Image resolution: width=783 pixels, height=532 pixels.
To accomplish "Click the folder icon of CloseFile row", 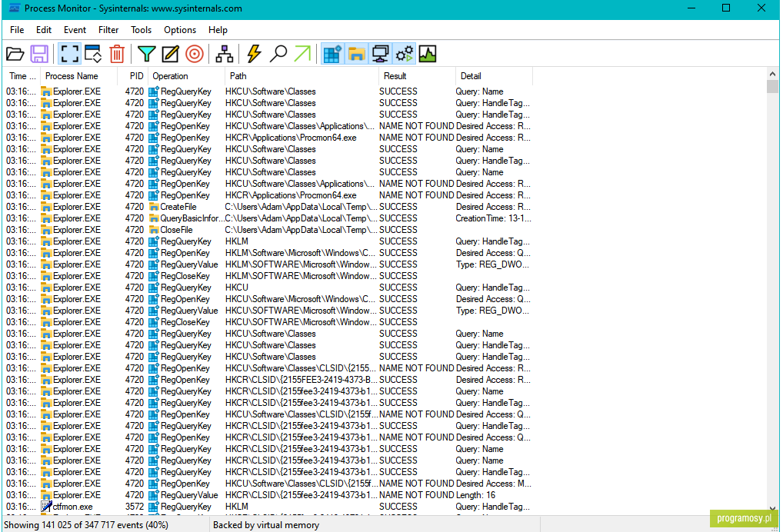I will click(x=154, y=230).
